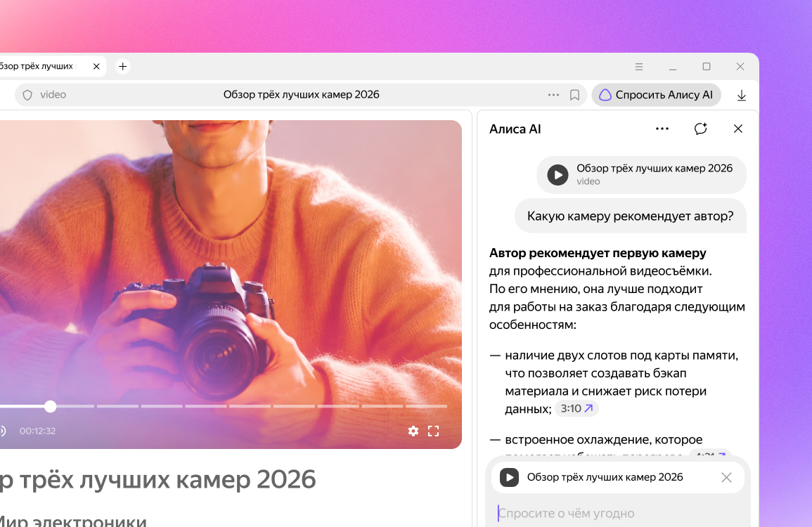Start a new chat in Алиса AI panel

click(x=701, y=129)
